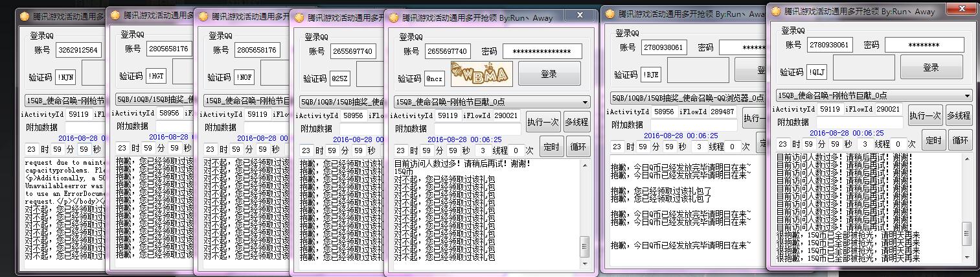Click captcha field containing @25Z
Viewport: 980px width, 277px height.
pos(340,78)
